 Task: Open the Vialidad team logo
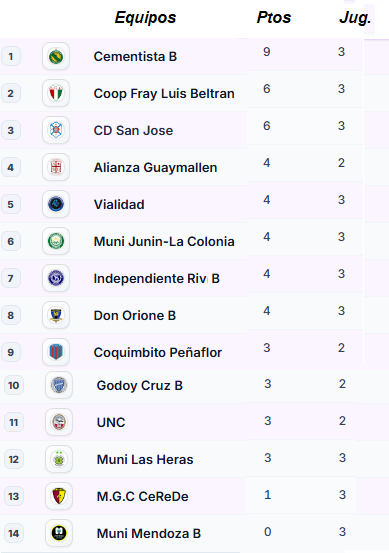pyautogui.click(x=56, y=204)
